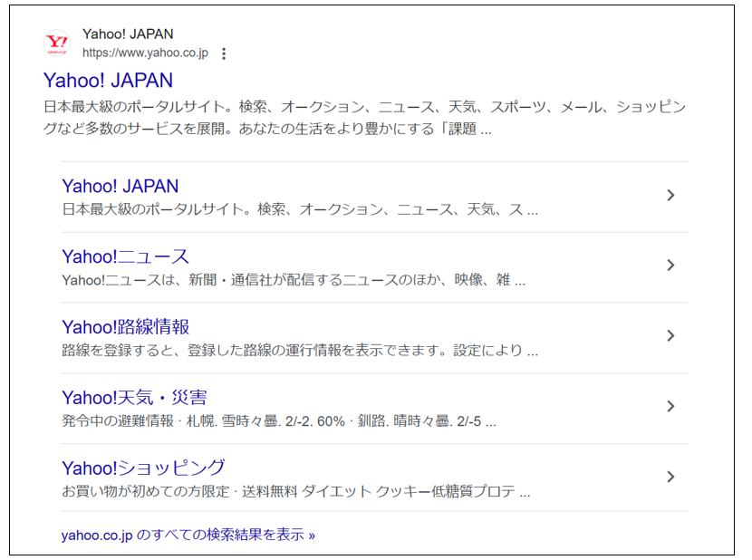
Task: Expand chevron on Yahoo!ショッピング row
Action: [670, 477]
